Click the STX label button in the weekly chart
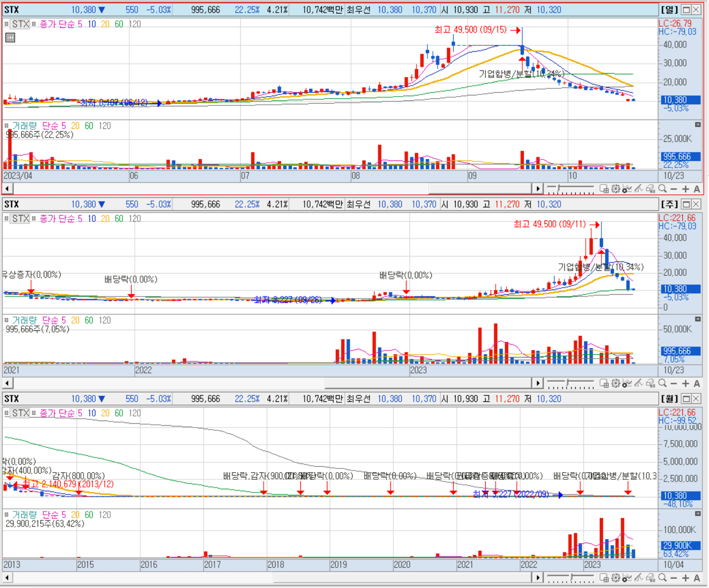Viewport: 709px width, 588px height. coord(21,218)
